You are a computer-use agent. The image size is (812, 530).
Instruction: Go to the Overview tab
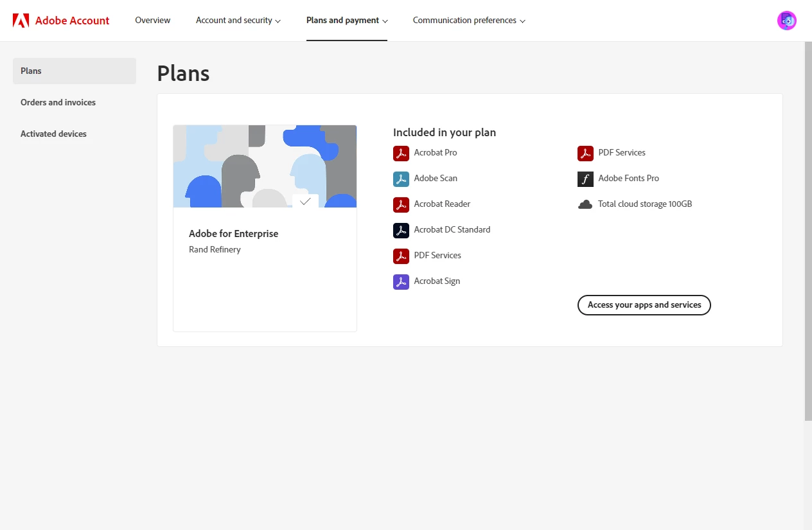[x=153, y=21]
